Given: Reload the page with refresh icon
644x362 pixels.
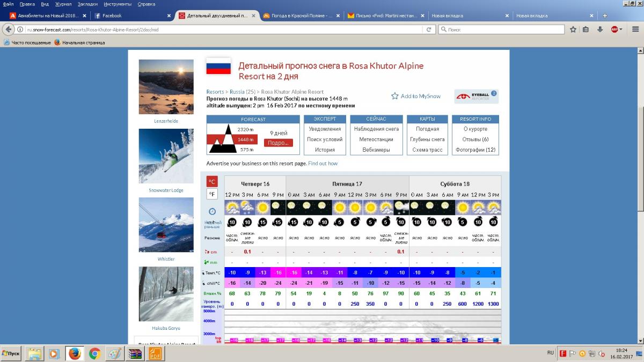Looking at the screenshot, I should pyautogui.click(x=429, y=30).
